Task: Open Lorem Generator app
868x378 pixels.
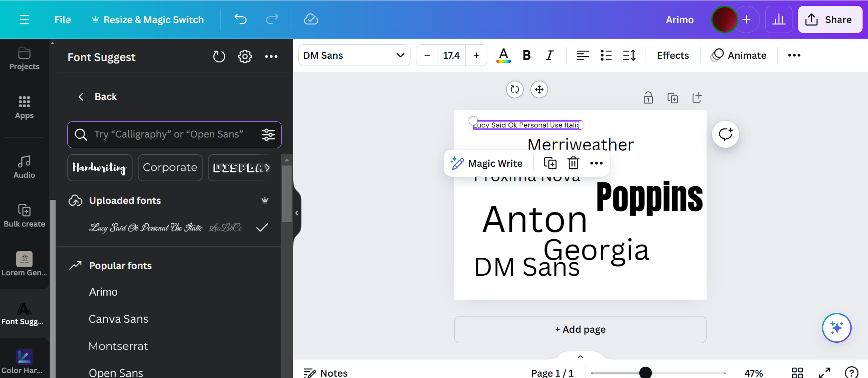Action: point(24,264)
